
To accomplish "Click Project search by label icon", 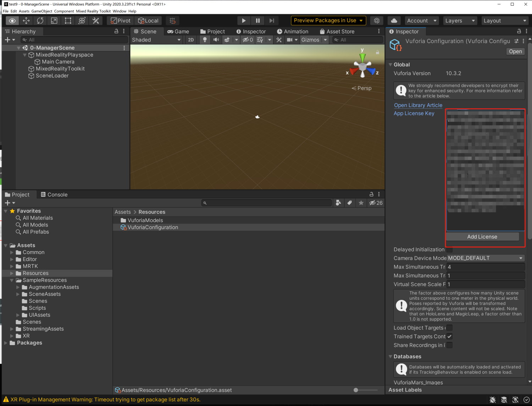I will (x=350, y=203).
